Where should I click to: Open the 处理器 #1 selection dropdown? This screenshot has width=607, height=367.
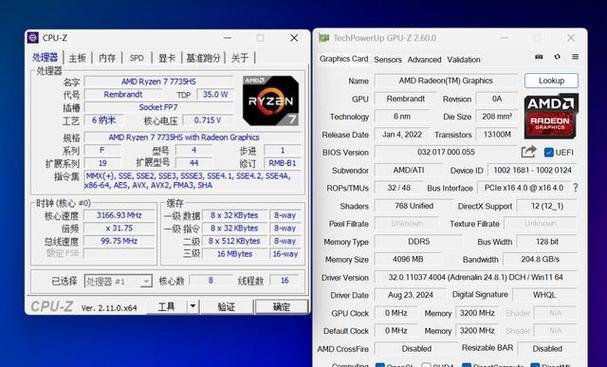coord(118,281)
